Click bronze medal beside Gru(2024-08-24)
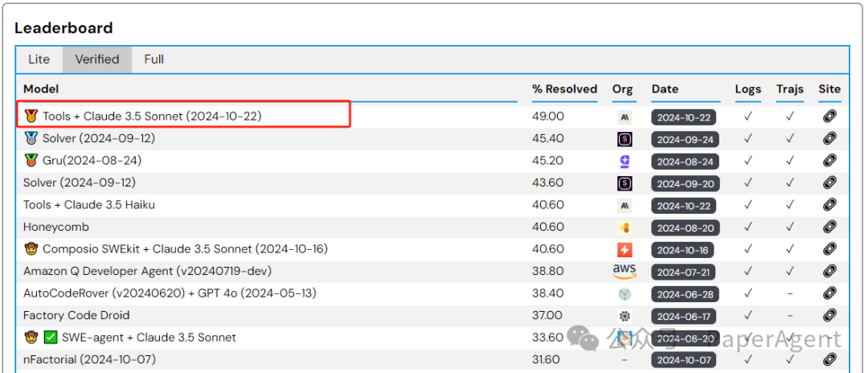Viewport: 868px width, 373px height. pyautogui.click(x=31, y=161)
